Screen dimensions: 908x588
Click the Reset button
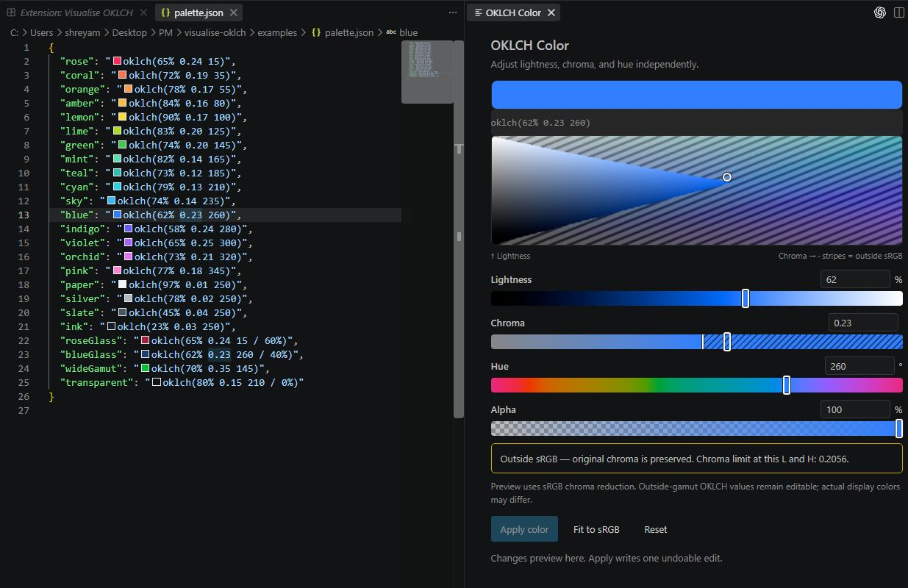[656, 529]
